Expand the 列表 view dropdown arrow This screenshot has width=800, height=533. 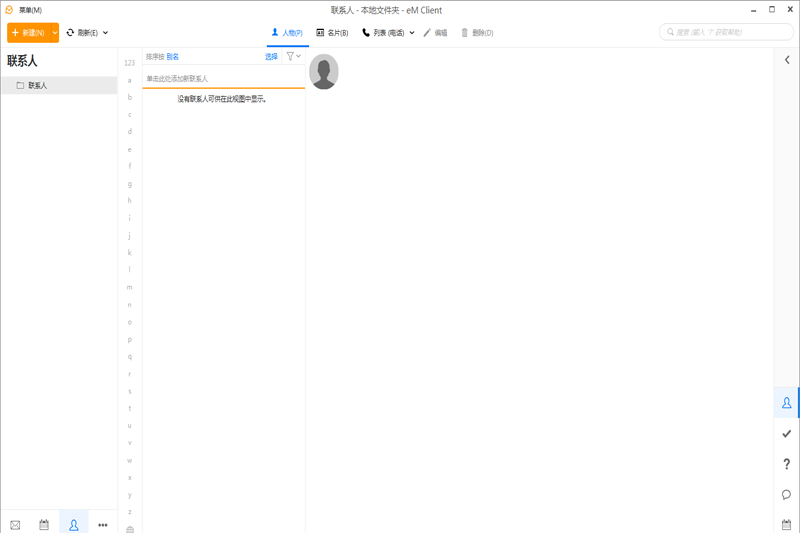[x=412, y=33]
